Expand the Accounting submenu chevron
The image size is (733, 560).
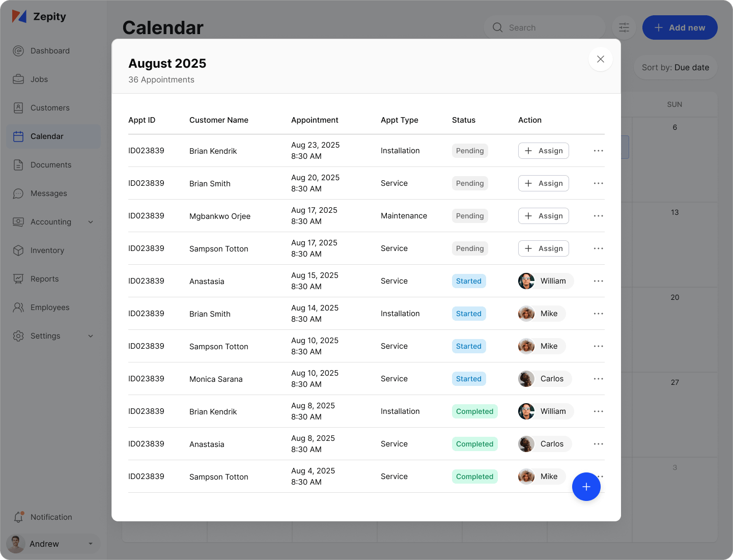[91, 222]
